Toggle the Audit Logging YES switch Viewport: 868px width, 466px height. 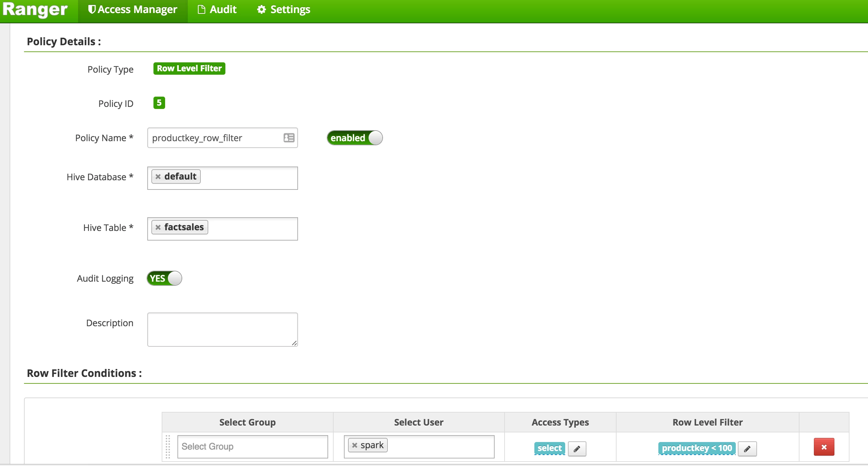(164, 278)
